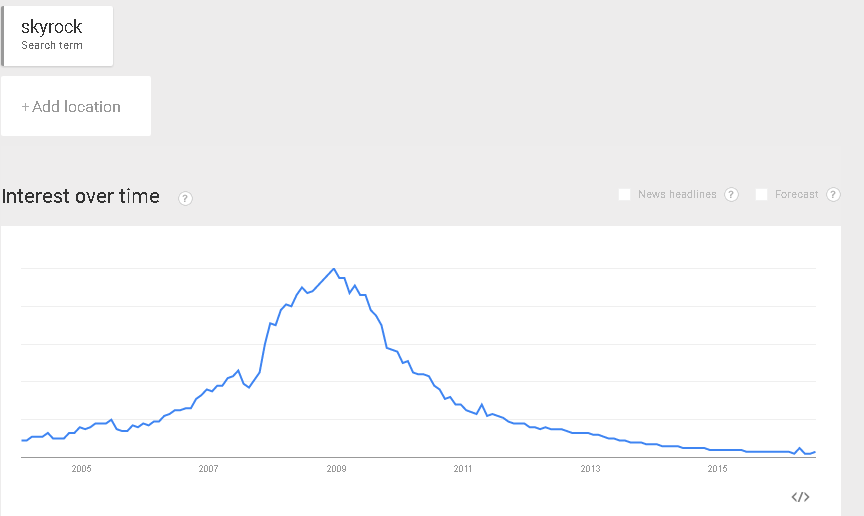Click the Add location button

76,106
